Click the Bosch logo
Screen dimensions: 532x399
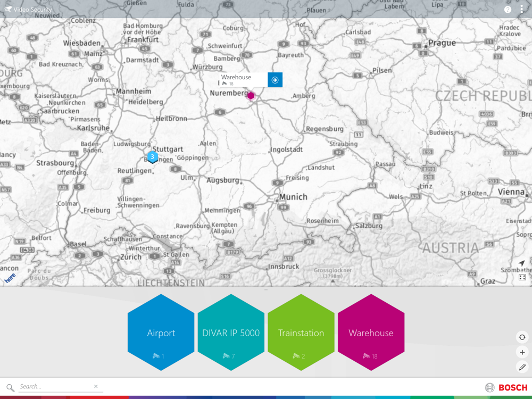(x=506, y=387)
